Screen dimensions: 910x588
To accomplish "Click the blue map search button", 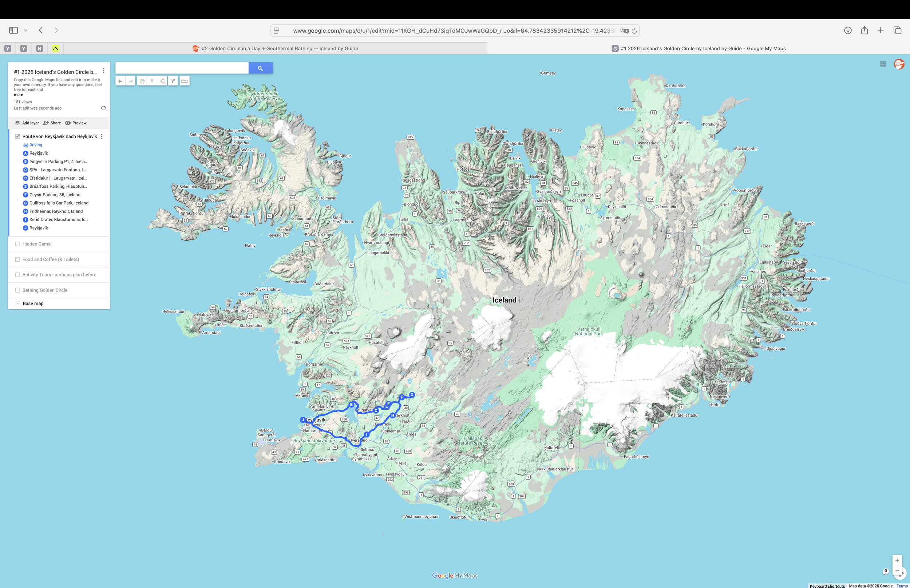I will 260,68.
